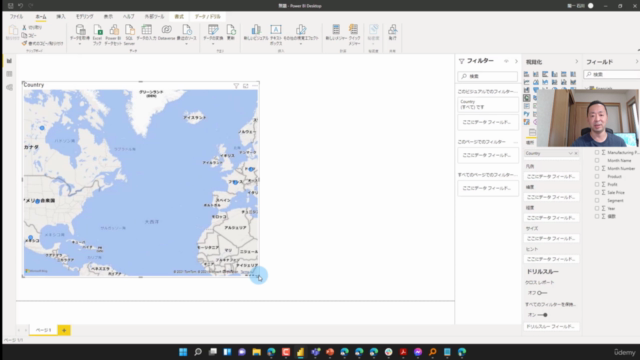The height and width of the screenshot is (360, 640).
Task: Collapse the Fields (フィールド) pane chevron
Action: (637, 62)
